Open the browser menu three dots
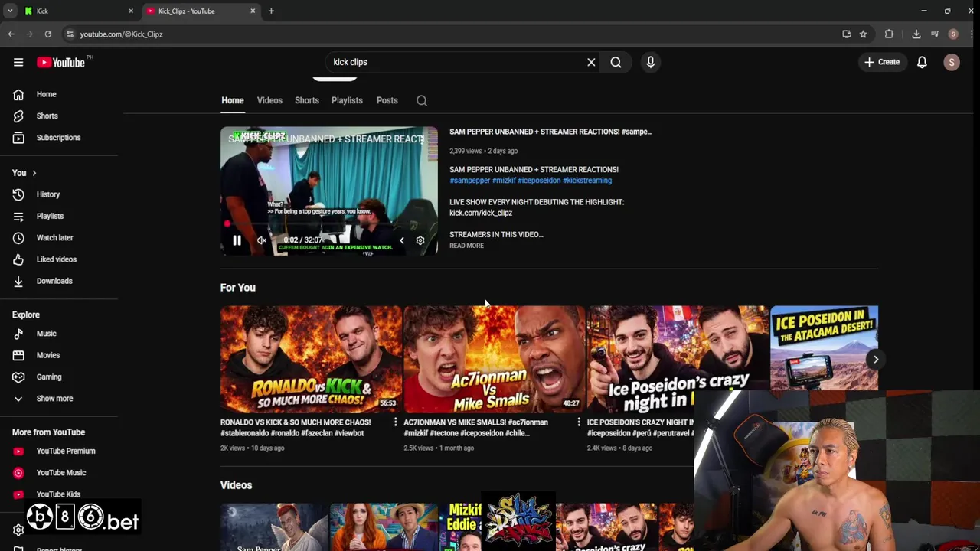Screen dimensions: 980x551 [970, 34]
